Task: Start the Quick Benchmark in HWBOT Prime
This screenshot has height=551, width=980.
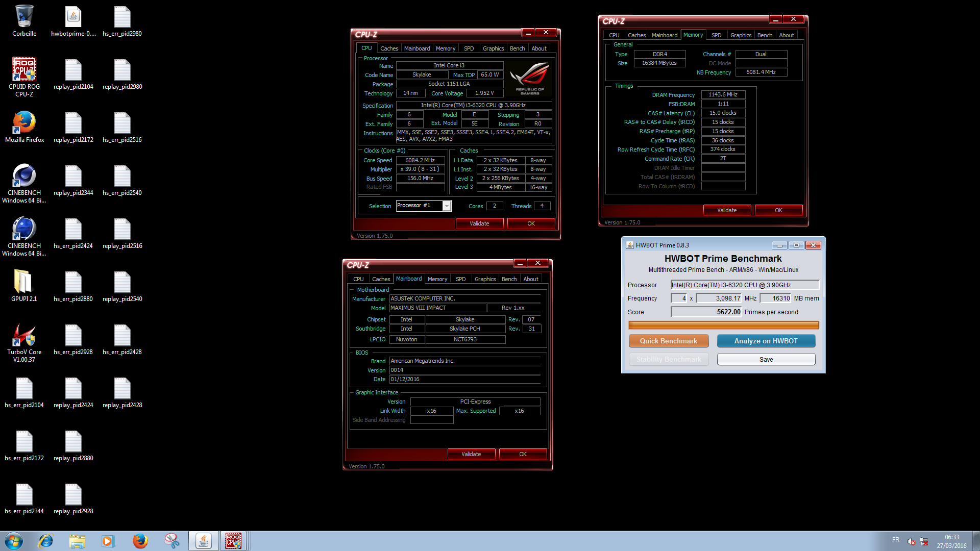Action: pyautogui.click(x=669, y=341)
